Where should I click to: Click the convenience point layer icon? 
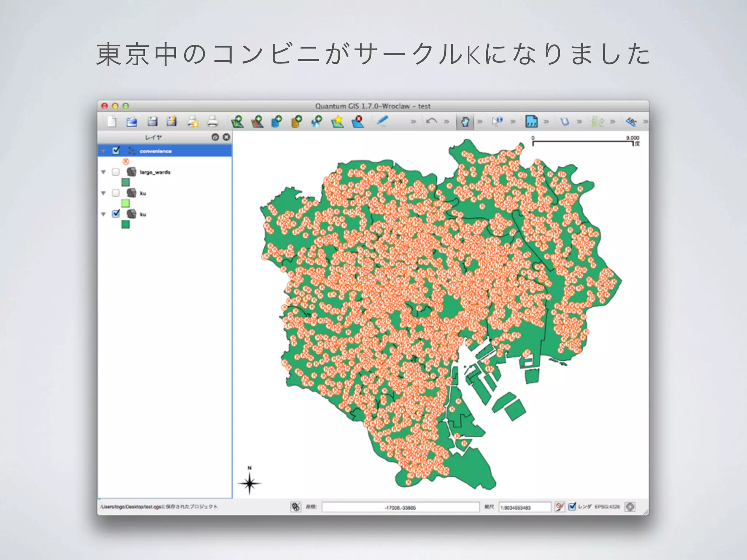click(131, 151)
